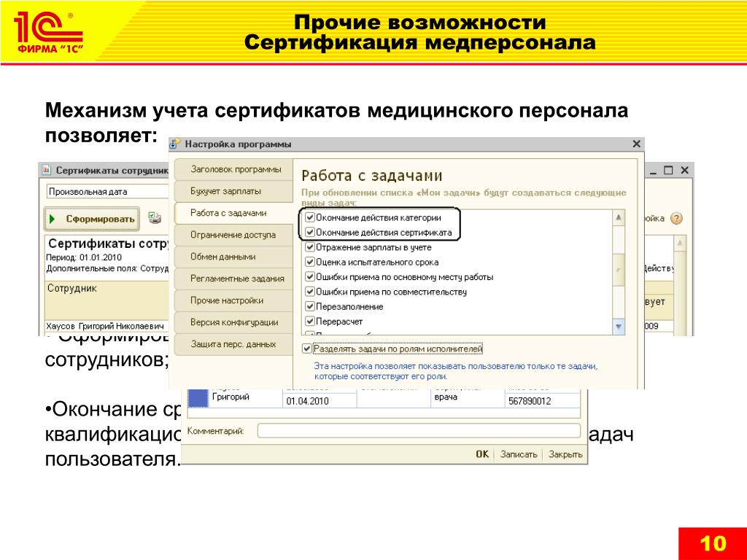This screenshot has width=747, height=560.
Task: Open the Защита перс. данных tab
Action: pos(234,344)
